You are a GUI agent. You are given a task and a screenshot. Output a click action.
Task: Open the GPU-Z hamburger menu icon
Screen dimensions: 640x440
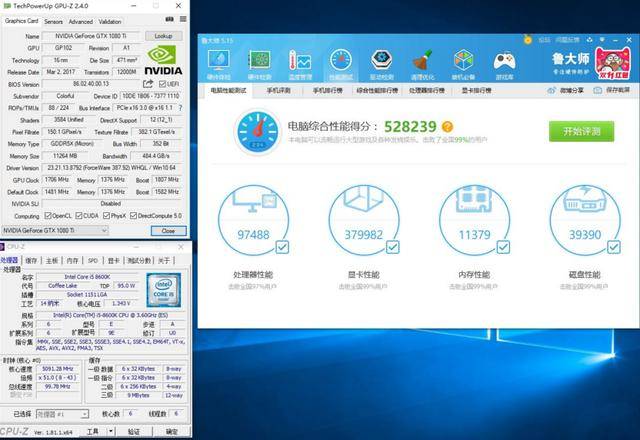coord(183,19)
